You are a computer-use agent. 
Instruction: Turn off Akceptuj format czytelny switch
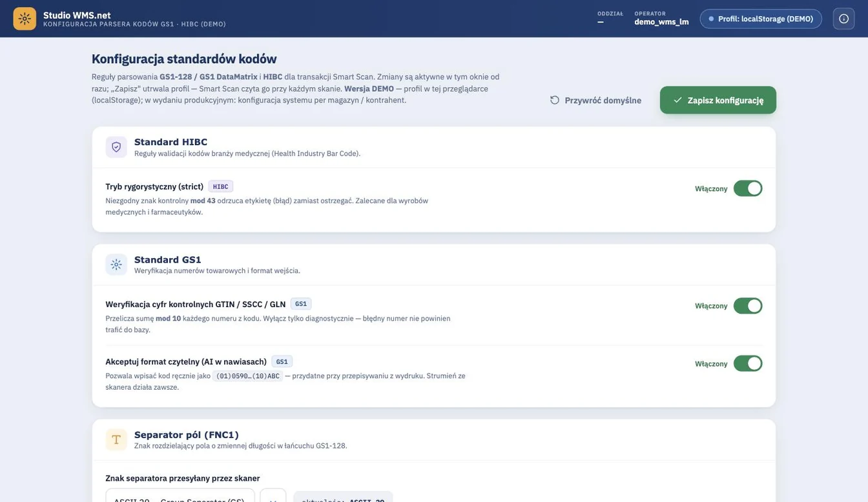tap(748, 364)
